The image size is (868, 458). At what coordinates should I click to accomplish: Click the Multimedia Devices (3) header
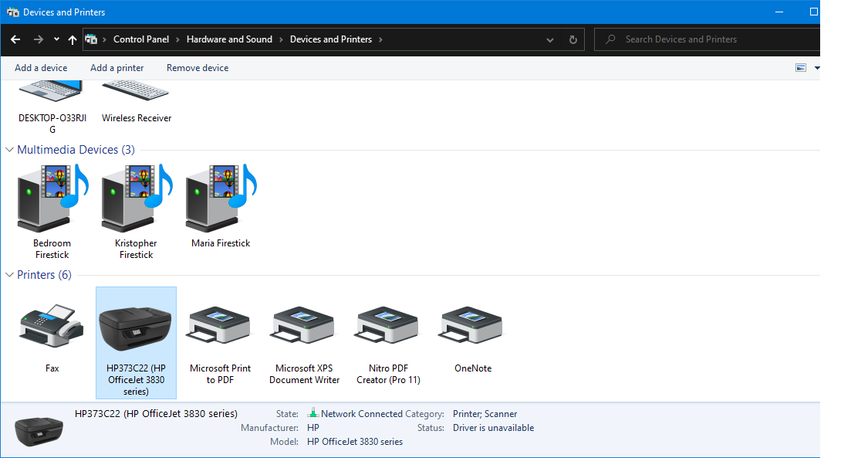pyautogui.click(x=76, y=150)
